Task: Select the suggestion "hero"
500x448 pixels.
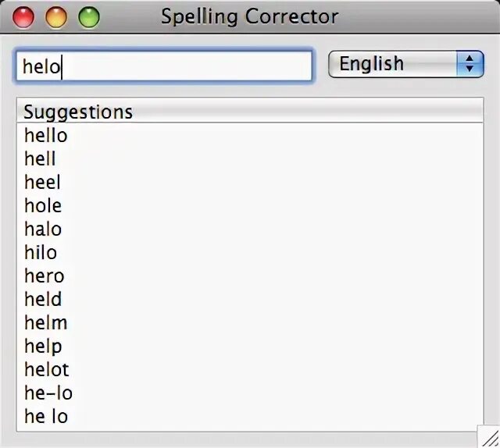Action: pos(45,276)
